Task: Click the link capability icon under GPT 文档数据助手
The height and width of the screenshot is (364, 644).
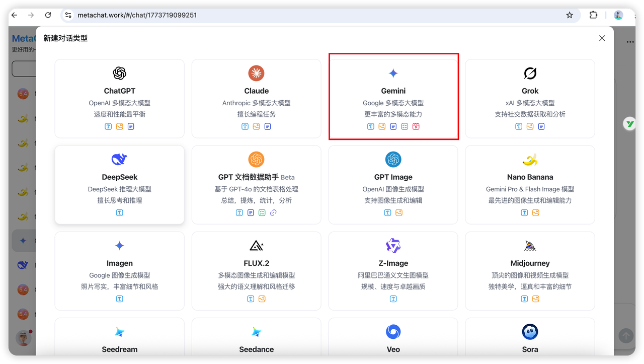Action: pos(273,212)
